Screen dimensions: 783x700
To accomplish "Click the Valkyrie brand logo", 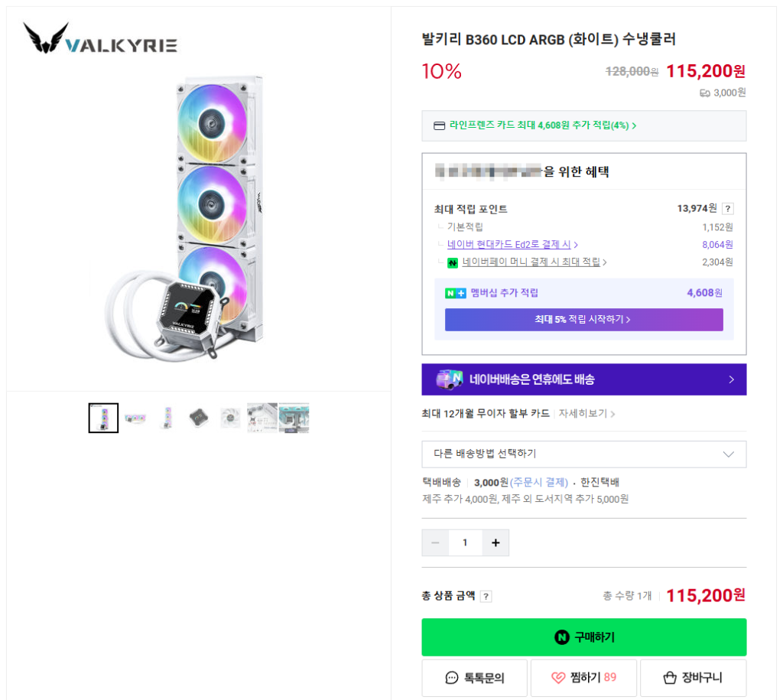I will (100, 38).
